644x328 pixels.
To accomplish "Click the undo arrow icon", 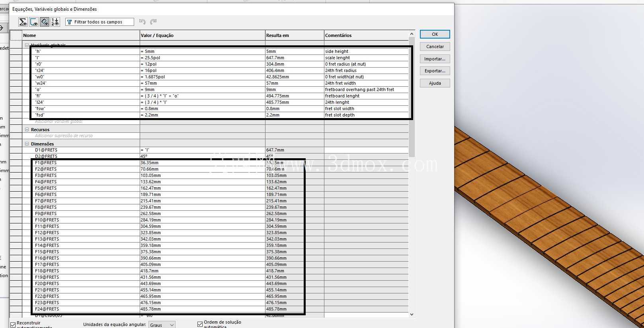I will [142, 22].
